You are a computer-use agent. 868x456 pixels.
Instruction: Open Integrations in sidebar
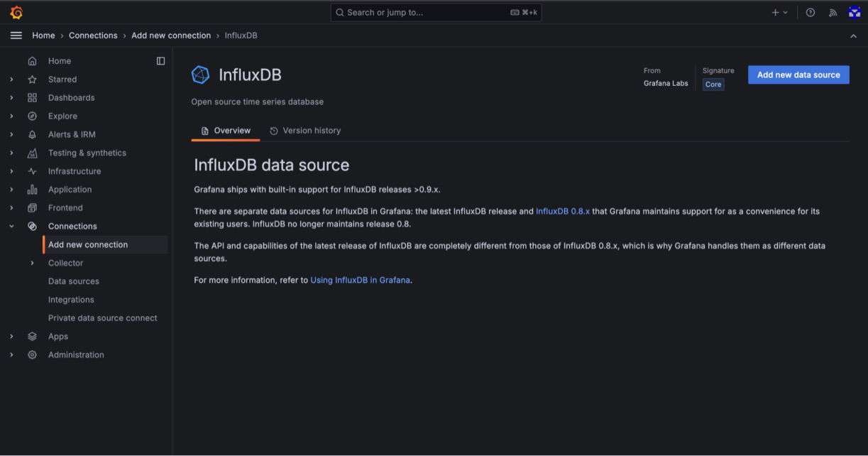[71, 300]
